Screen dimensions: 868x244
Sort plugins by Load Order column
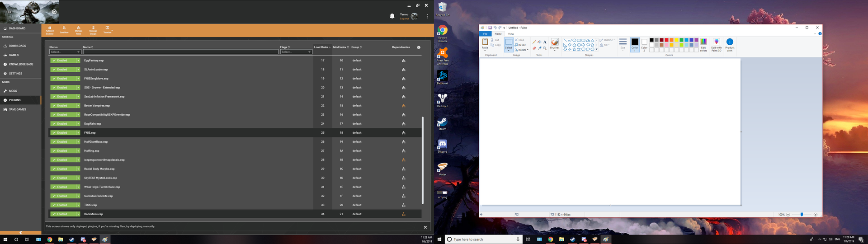pos(322,47)
